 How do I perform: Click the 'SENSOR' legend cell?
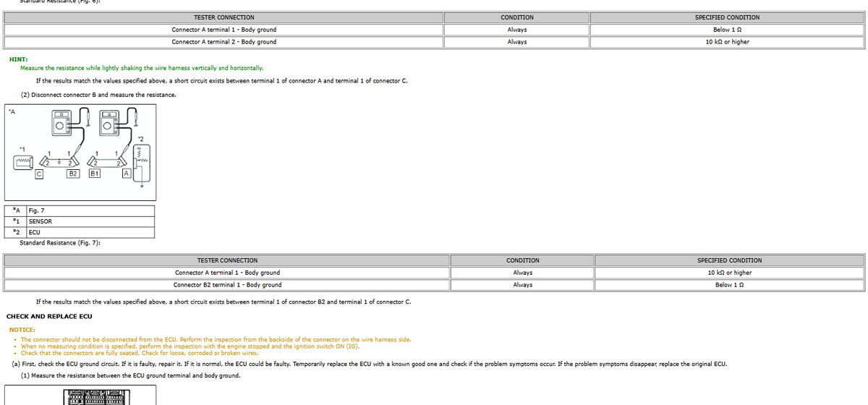click(90, 221)
